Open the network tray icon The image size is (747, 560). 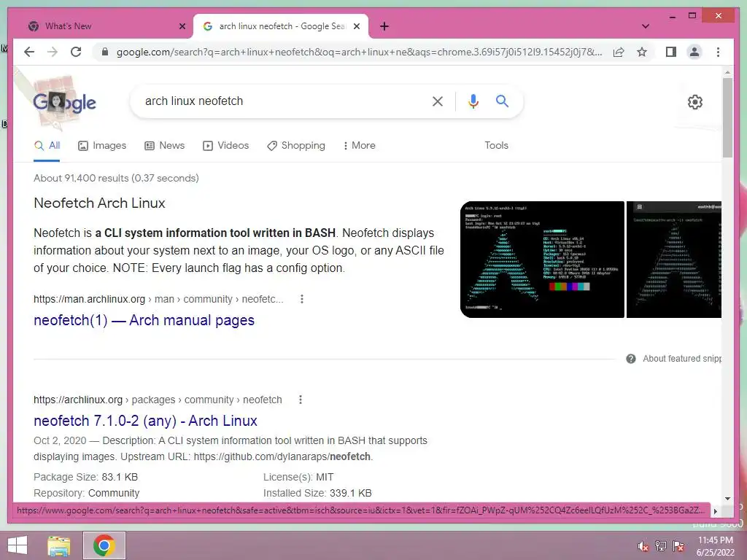coord(661,546)
